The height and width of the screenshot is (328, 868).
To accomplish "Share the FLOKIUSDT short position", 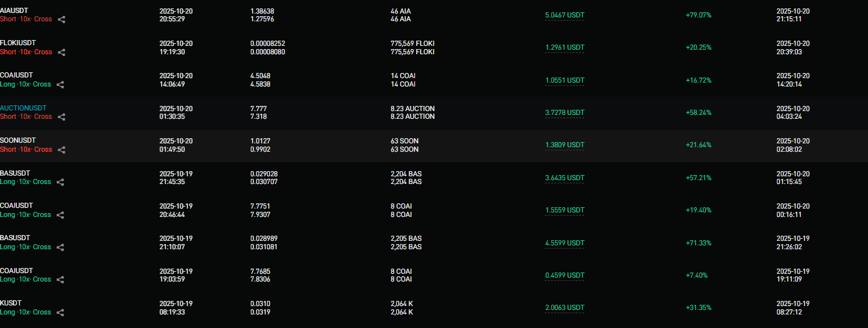I will tap(61, 52).
